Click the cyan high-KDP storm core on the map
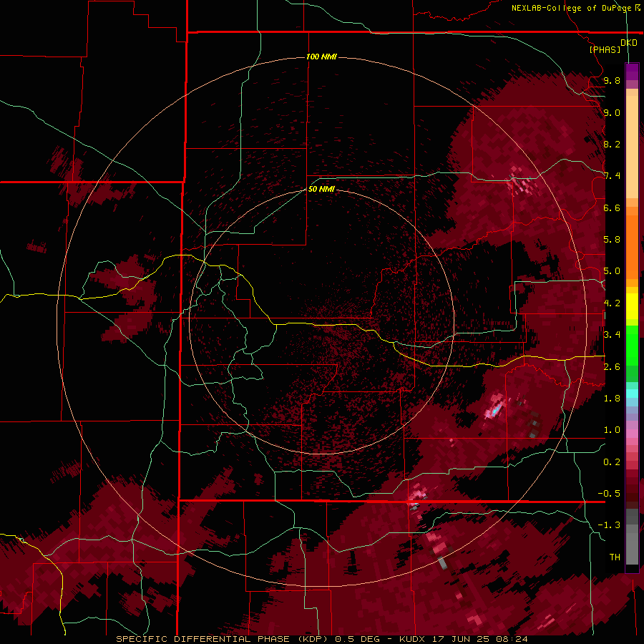644x644 pixels. tap(496, 409)
